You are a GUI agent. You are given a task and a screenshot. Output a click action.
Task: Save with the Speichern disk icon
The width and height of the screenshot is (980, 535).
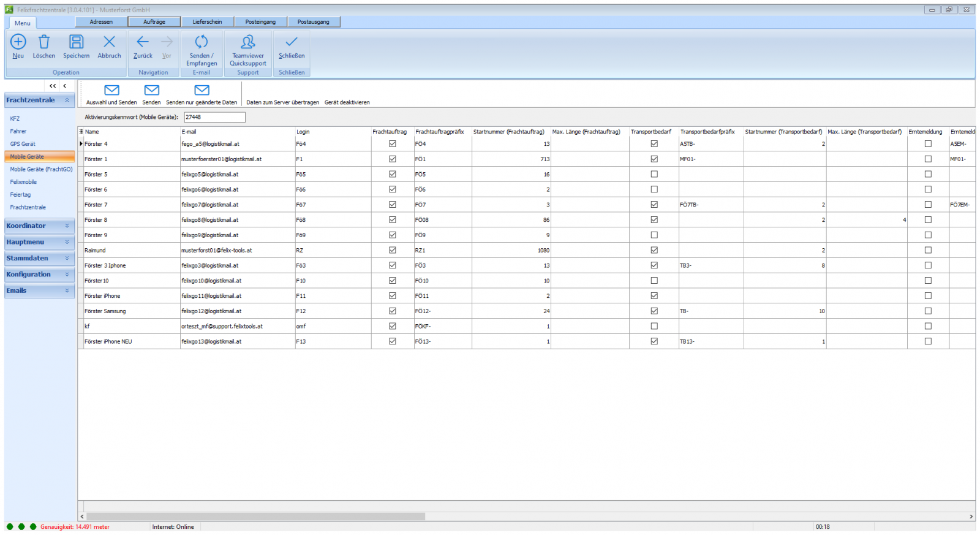click(x=76, y=42)
